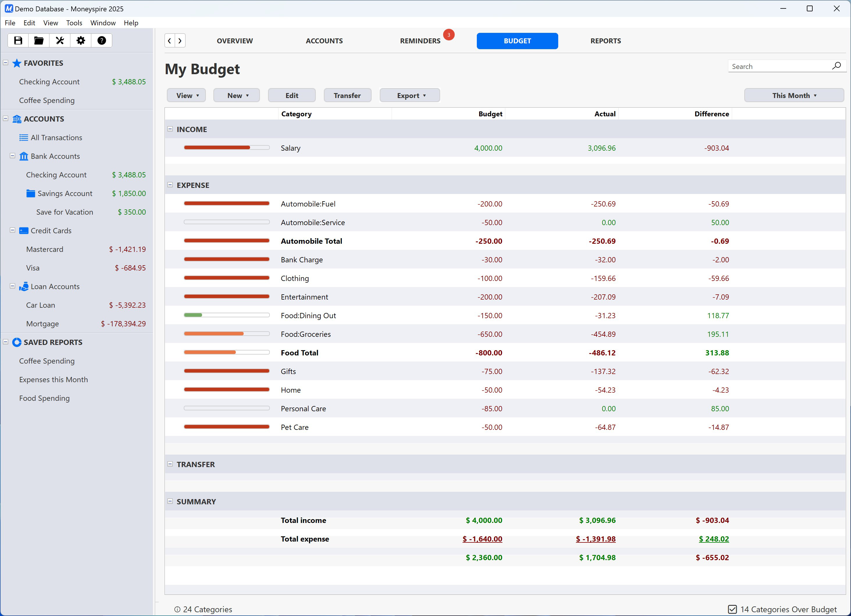Switch to the OVERVIEW tab
The image size is (851, 616).
coord(235,41)
